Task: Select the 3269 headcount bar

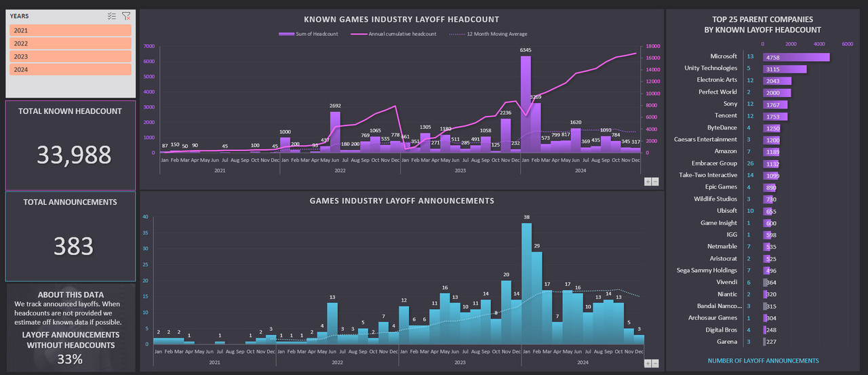Action: (x=536, y=127)
